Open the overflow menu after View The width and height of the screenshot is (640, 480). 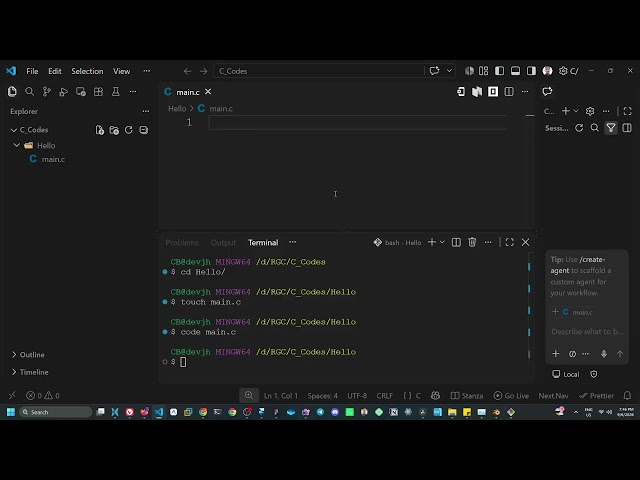147,71
